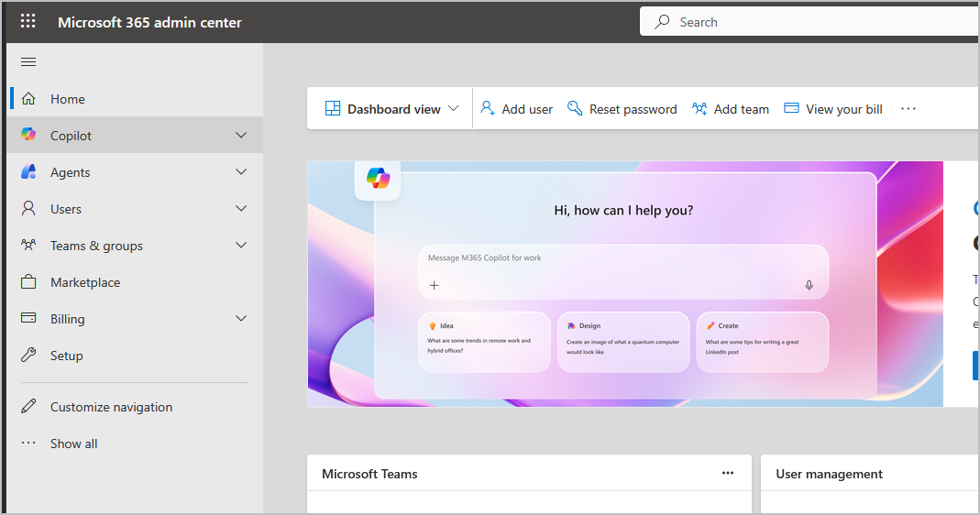This screenshot has width=980, height=515.
Task: Expand the Billing navigation section
Action: [241, 319]
